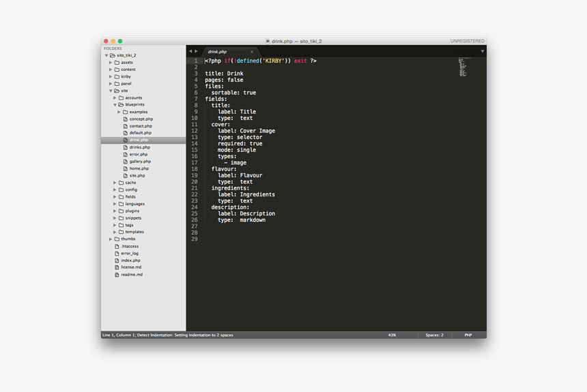The image size is (587, 392).
Task: Click the blueprints open-folder icon
Action: tap(121, 105)
